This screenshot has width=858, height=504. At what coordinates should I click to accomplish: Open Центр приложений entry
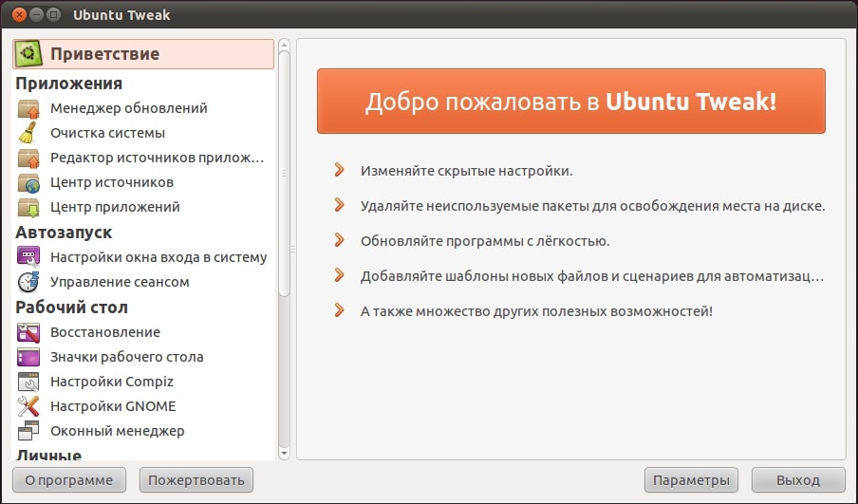click(x=142, y=207)
